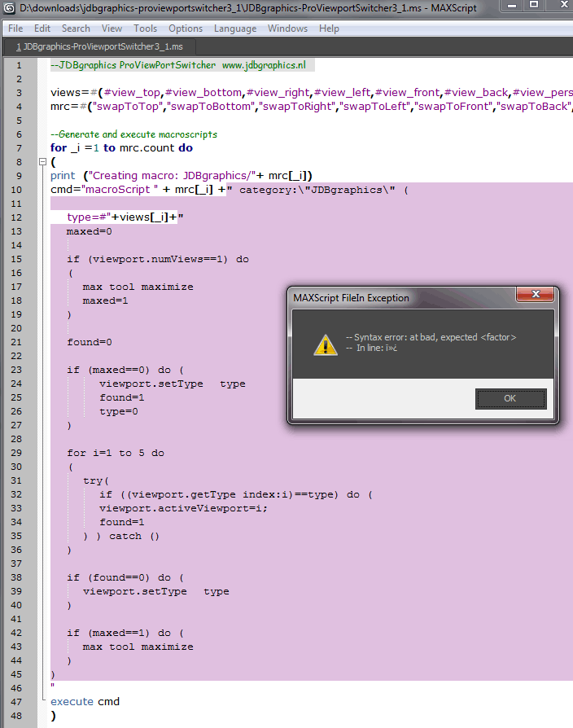Click 'swapToBottom' string on line 4
Viewport: 573px width, 728px height.
[211, 107]
